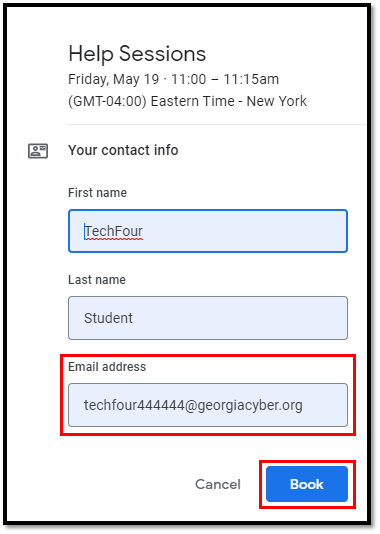Click the Email address label
The image size is (380, 534).
107,367
